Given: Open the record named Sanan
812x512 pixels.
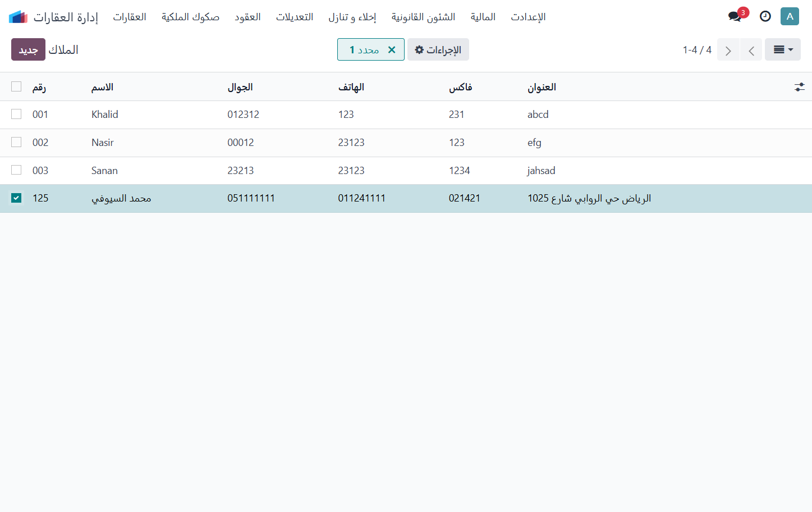Looking at the screenshot, I should (x=104, y=171).
